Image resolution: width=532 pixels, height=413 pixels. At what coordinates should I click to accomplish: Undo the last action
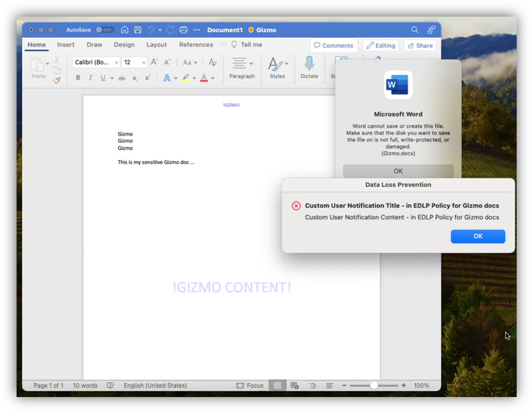151,30
